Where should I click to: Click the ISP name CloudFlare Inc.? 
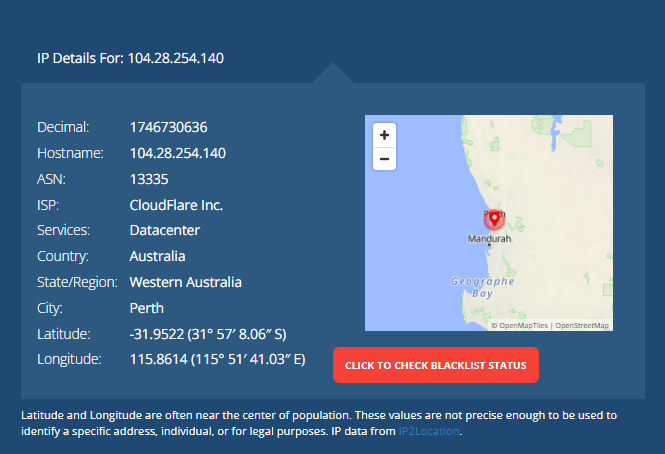176,205
